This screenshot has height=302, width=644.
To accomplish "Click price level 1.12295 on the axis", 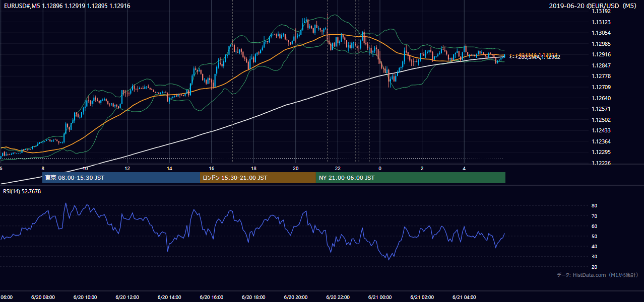I will coord(601,152).
